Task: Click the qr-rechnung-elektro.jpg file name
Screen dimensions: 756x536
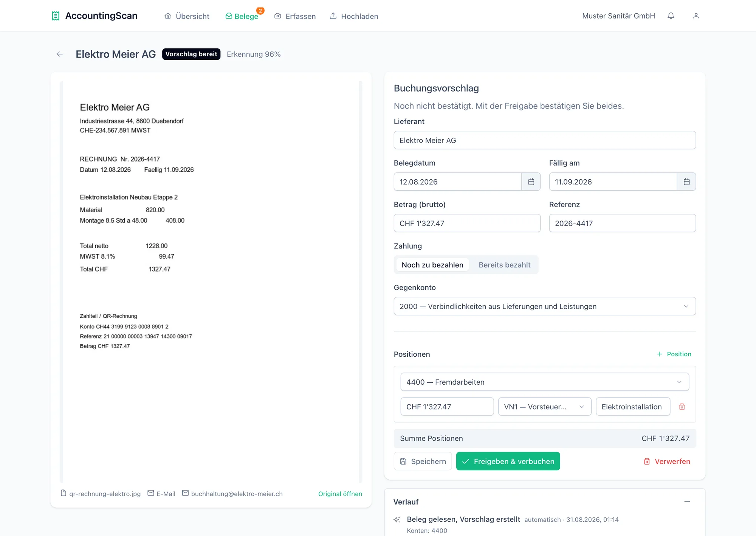Action: click(105, 494)
